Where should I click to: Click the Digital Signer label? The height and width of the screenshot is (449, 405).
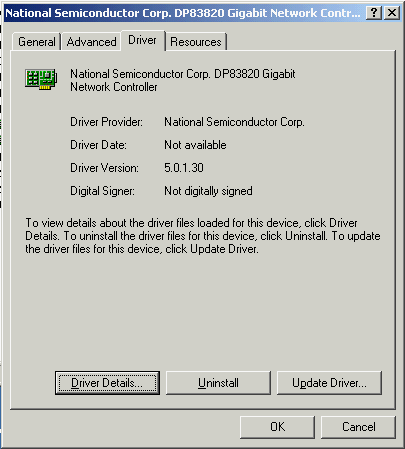102,191
